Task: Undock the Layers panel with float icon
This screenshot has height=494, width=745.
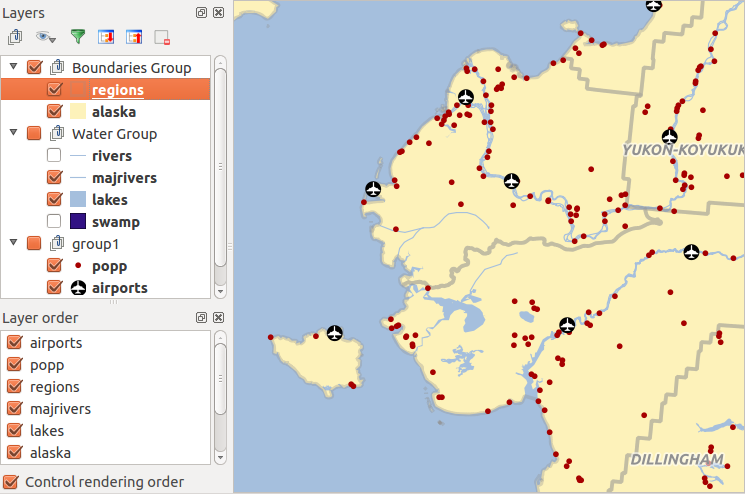Action: pos(202,12)
